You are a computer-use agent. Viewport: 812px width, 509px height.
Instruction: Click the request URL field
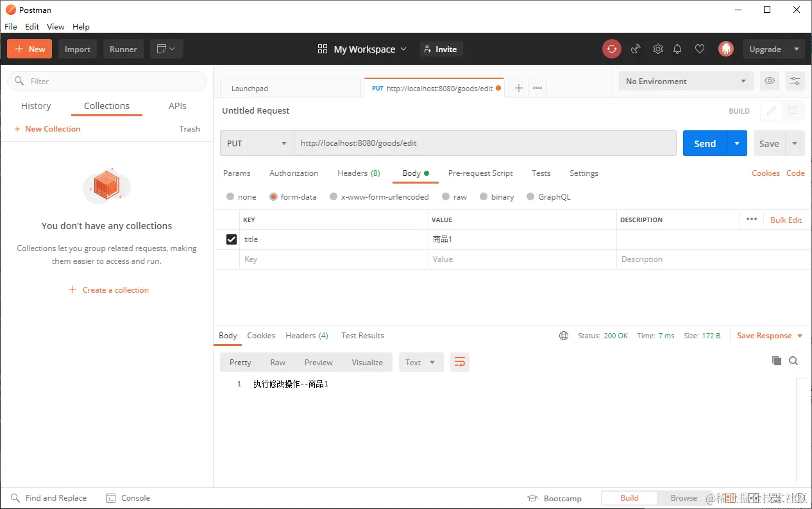tap(485, 143)
